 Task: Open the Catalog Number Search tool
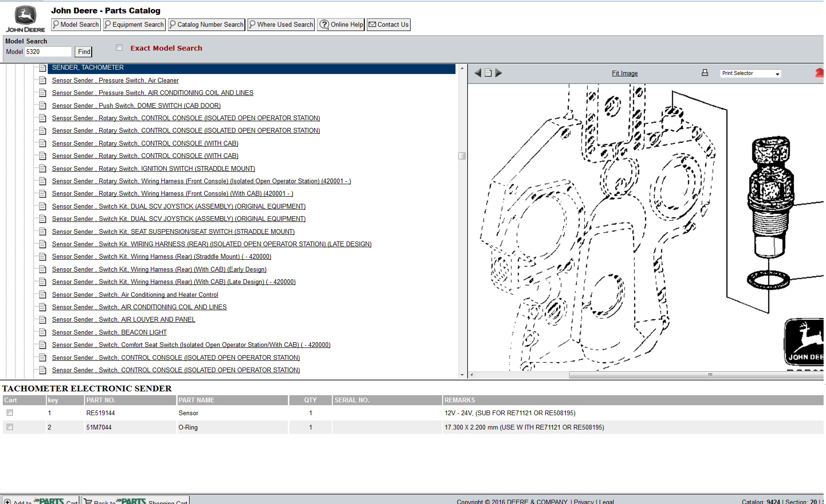[x=207, y=25]
